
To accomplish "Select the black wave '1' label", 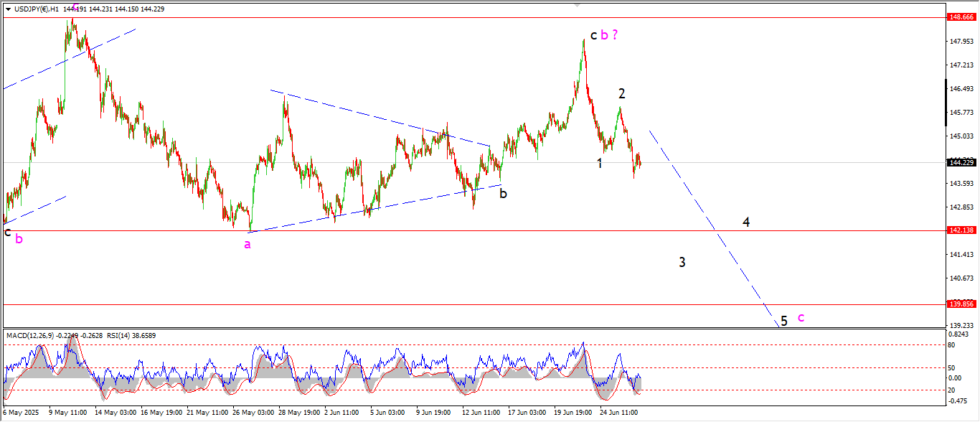I will click(600, 164).
